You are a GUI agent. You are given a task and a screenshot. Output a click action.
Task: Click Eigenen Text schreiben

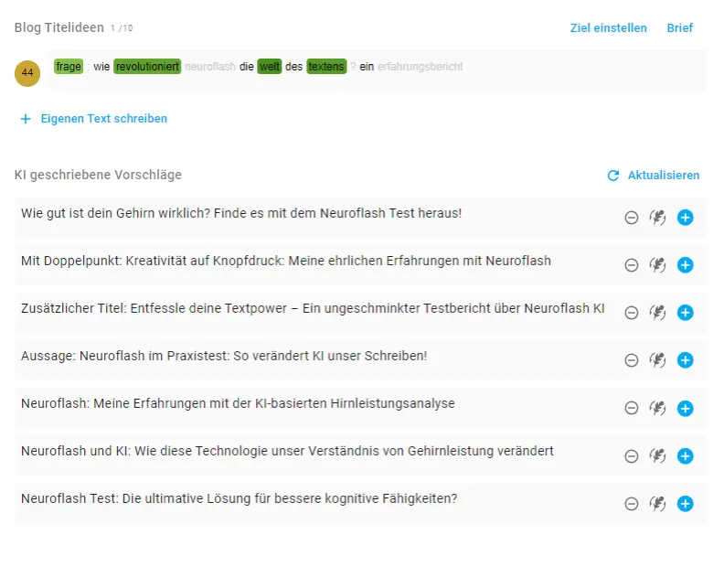[104, 119]
